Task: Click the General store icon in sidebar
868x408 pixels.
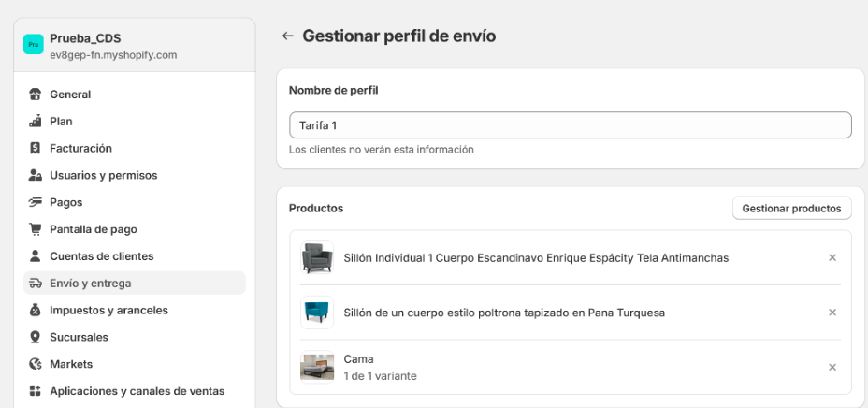Action: (x=36, y=95)
